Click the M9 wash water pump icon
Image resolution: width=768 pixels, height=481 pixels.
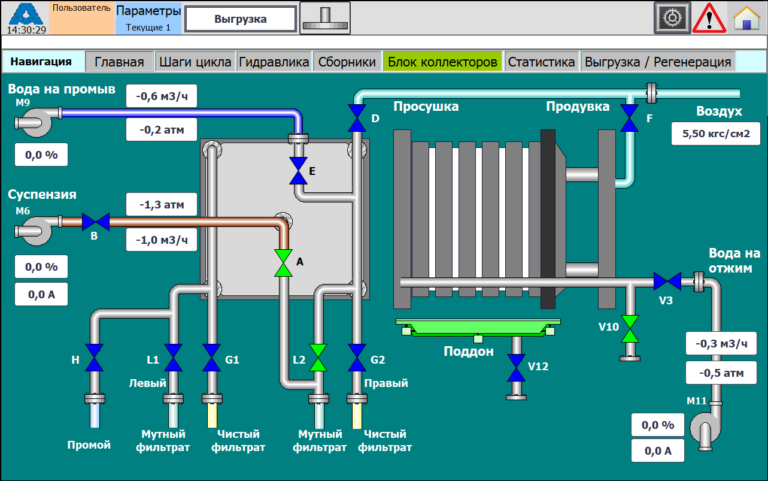pos(33,122)
